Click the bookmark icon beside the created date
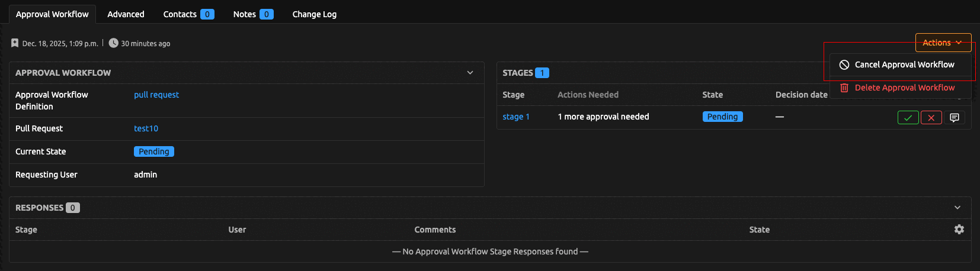980x271 pixels. [15, 43]
